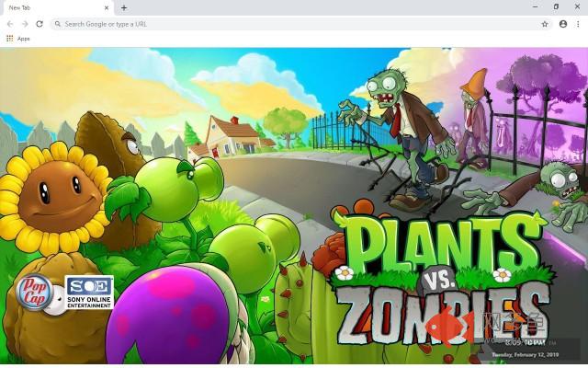Open the Apps shortcut label
Viewport: 588px width, 368px height.
pyautogui.click(x=23, y=39)
